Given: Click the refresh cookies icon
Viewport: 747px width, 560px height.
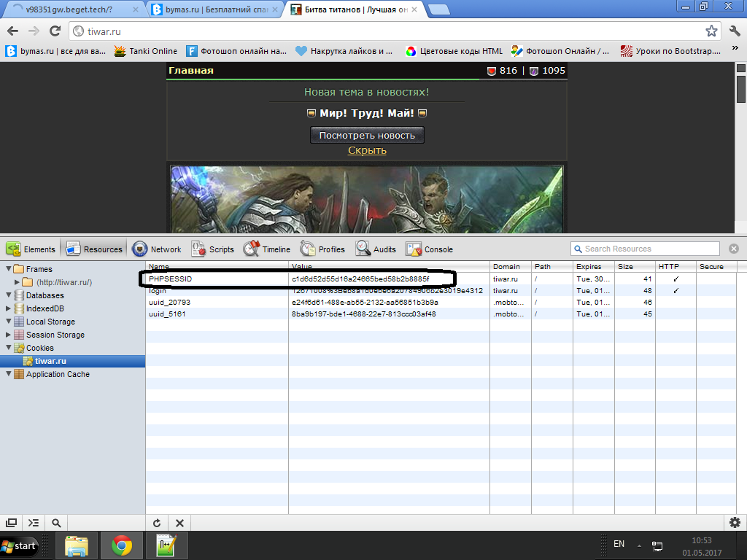Looking at the screenshot, I should (157, 523).
